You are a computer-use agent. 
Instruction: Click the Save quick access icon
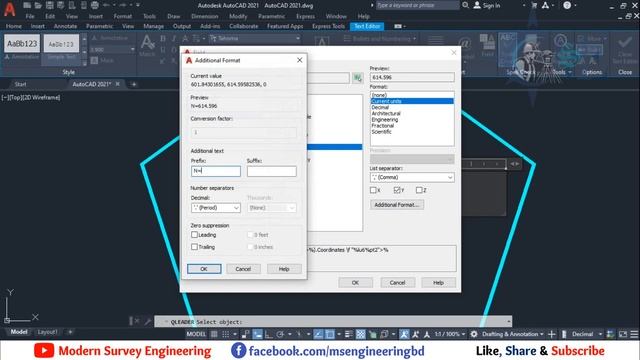point(49,5)
